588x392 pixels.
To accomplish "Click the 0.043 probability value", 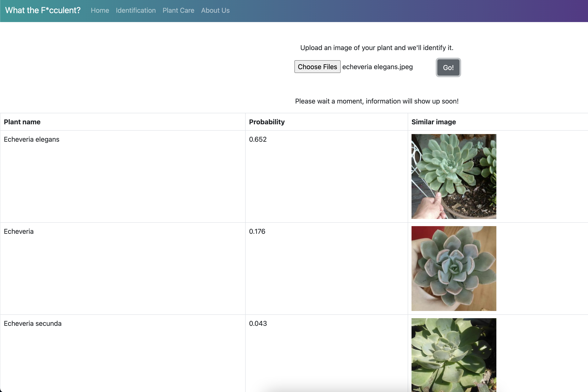I will pos(258,323).
